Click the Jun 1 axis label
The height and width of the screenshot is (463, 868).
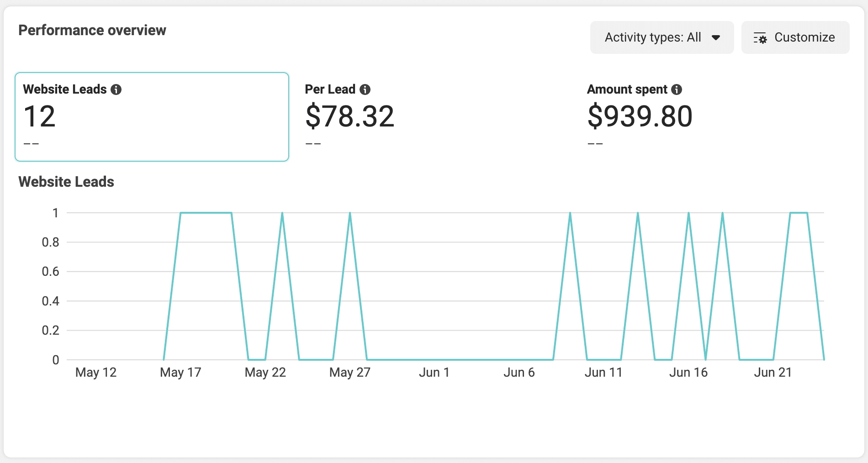point(434,373)
